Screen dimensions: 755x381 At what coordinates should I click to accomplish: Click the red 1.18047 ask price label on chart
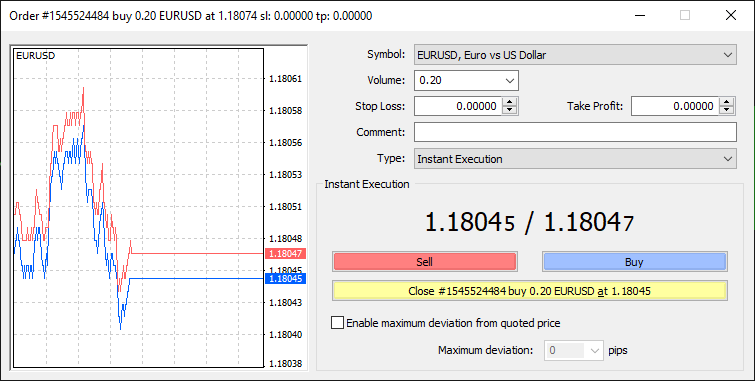(x=285, y=253)
